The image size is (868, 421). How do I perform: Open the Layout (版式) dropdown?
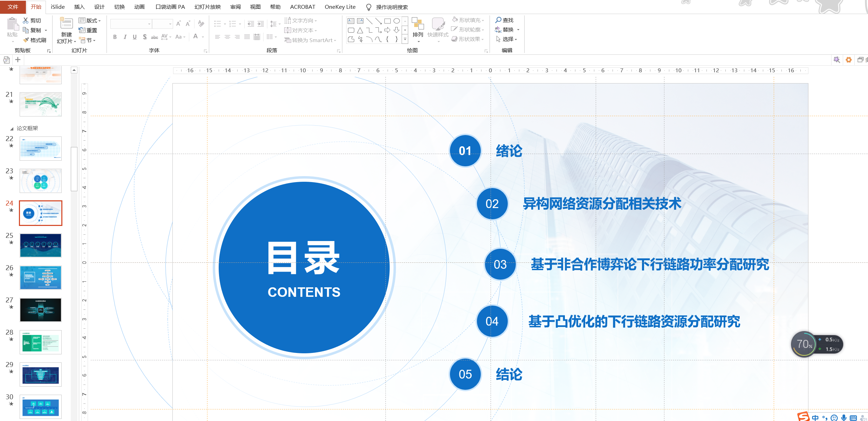(x=90, y=20)
